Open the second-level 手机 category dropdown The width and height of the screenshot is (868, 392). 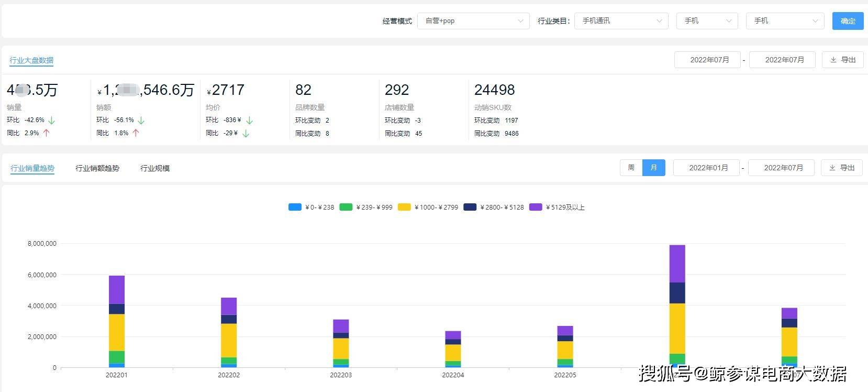coord(707,21)
